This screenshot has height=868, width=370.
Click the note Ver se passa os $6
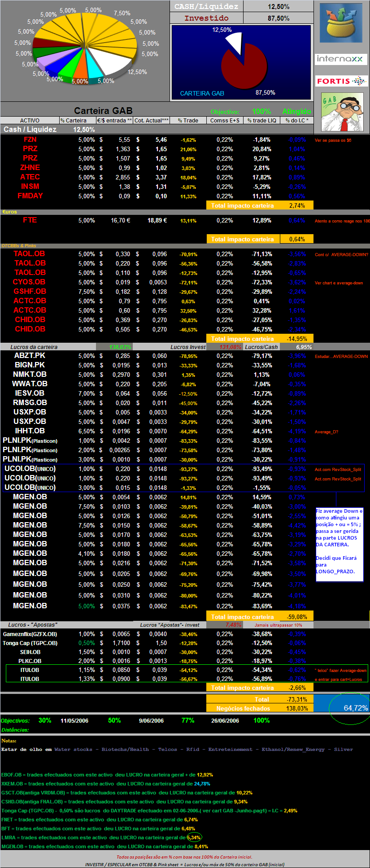(x=333, y=140)
